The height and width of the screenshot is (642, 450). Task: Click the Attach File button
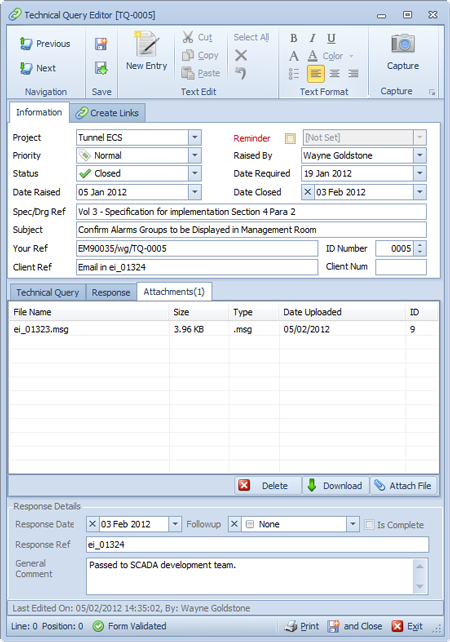point(404,486)
